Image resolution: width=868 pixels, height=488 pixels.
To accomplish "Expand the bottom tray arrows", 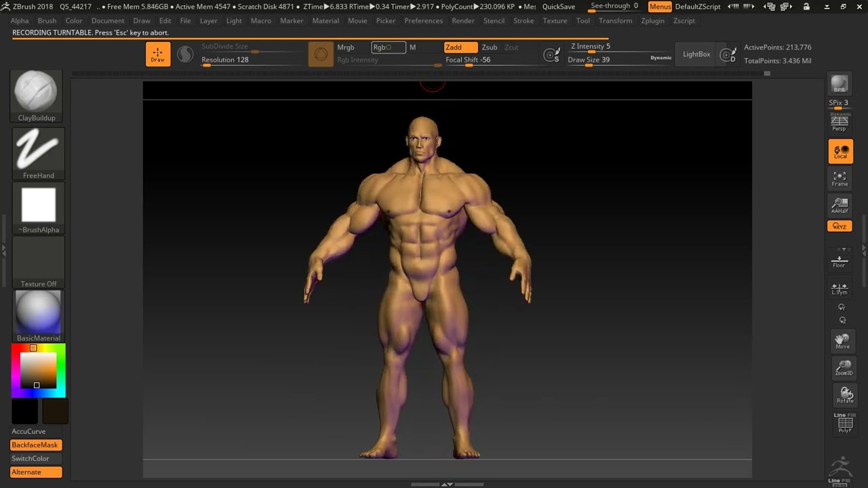I will pyautogui.click(x=448, y=484).
